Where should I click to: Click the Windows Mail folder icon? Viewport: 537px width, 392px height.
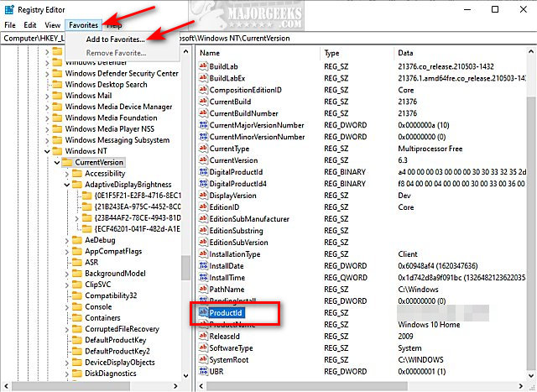coord(57,95)
